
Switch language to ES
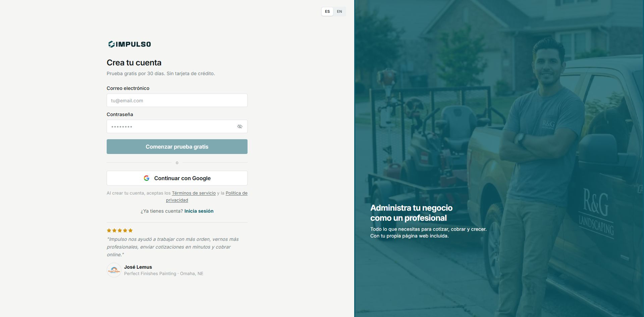(327, 11)
